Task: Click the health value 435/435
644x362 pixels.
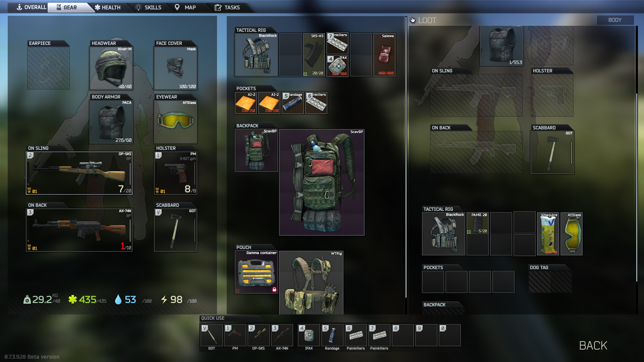Action: [x=87, y=299]
